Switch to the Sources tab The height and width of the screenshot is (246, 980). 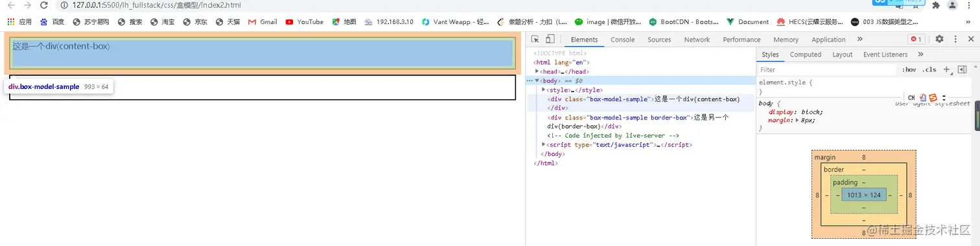[659, 40]
